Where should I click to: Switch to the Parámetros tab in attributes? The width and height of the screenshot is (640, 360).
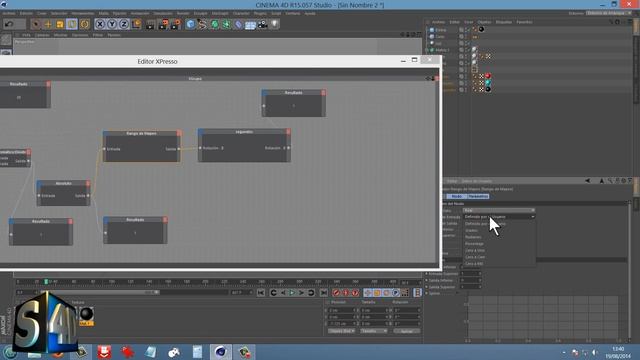tap(478, 196)
